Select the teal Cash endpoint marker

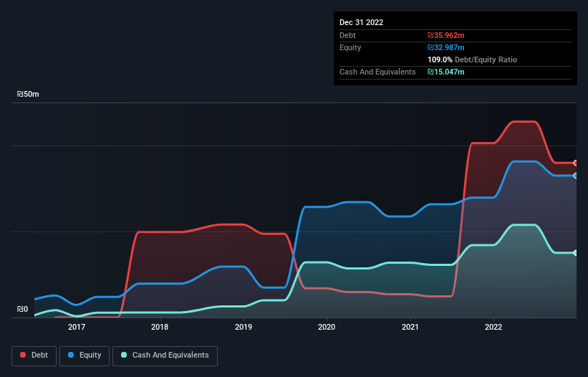point(576,253)
